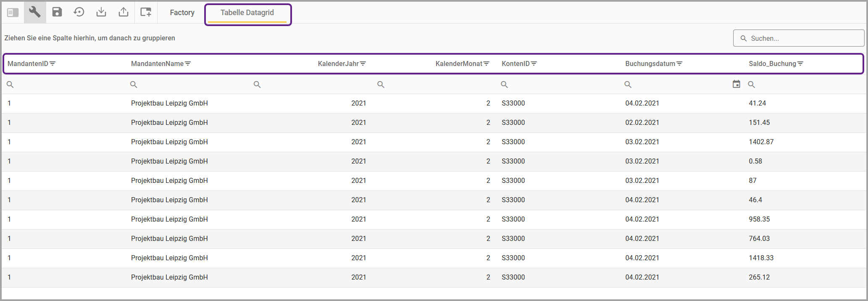Click the wrench settings tool icon
The width and height of the screenshot is (868, 301).
tap(35, 12)
